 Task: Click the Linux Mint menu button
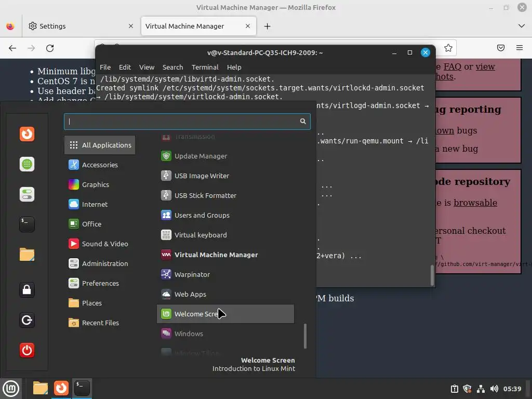point(11,389)
